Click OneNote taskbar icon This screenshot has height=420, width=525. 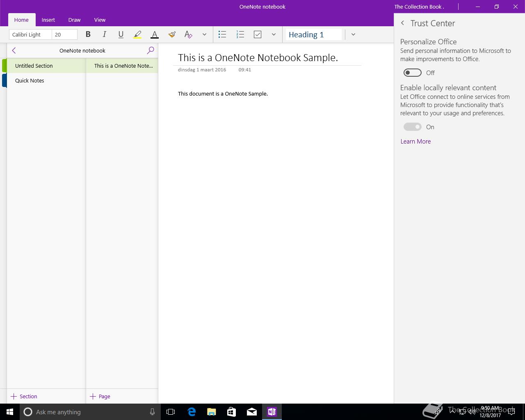[272, 412]
